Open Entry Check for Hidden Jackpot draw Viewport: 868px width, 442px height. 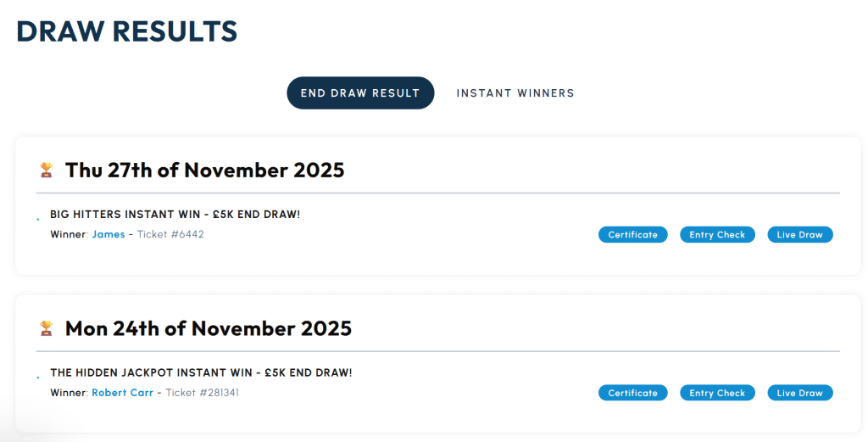(x=717, y=393)
